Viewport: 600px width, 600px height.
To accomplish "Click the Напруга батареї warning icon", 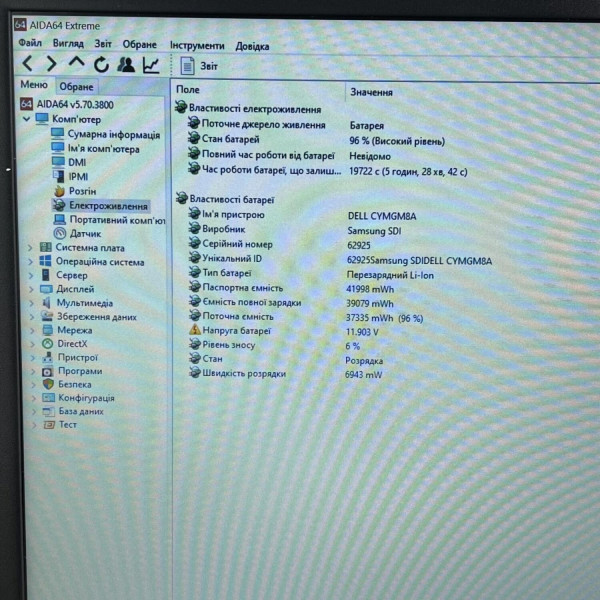I will click(x=194, y=330).
